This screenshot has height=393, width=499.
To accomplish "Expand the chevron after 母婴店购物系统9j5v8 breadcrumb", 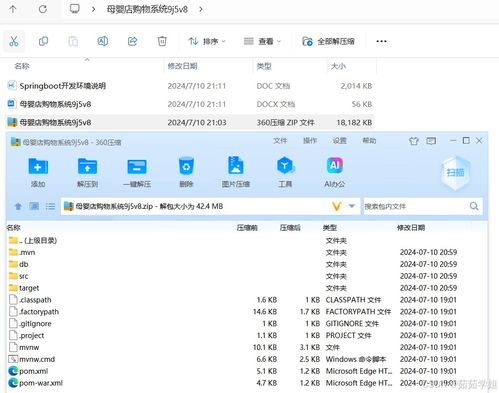I will click(201, 9).
